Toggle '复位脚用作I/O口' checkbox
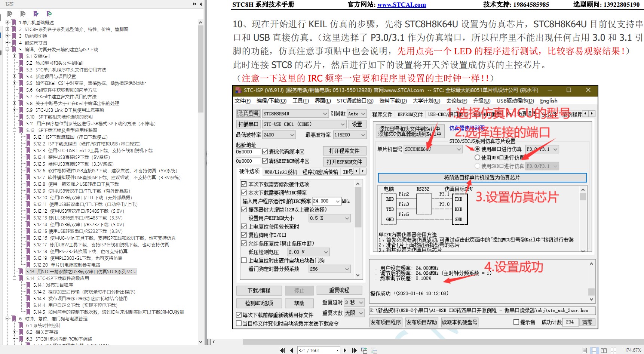The height and width of the screenshot is (354, 644). pos(244,235)
